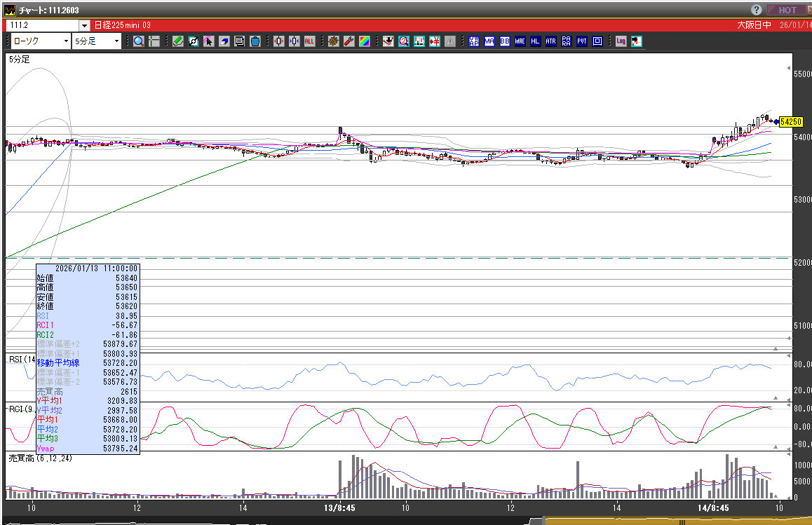Viewport: 812px width, 525px height.
Task: Click the trash can delete icon
Action: coord(255,41)
